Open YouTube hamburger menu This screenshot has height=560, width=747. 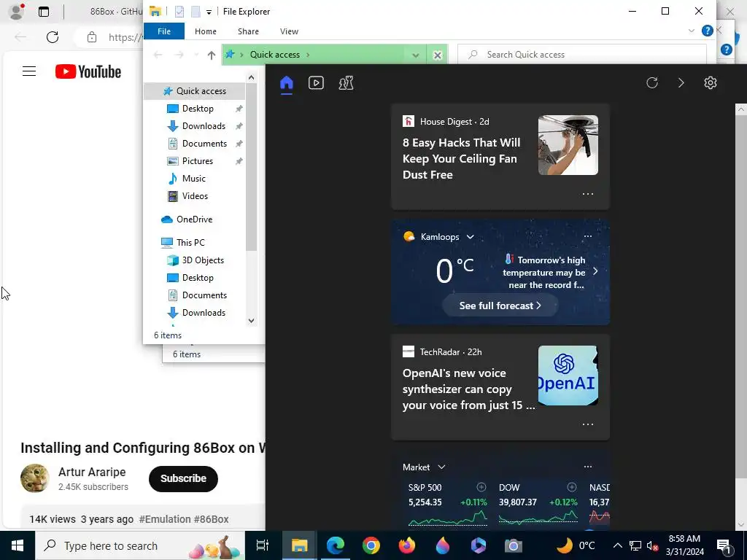pyautogui.click(x=29, y=71)
